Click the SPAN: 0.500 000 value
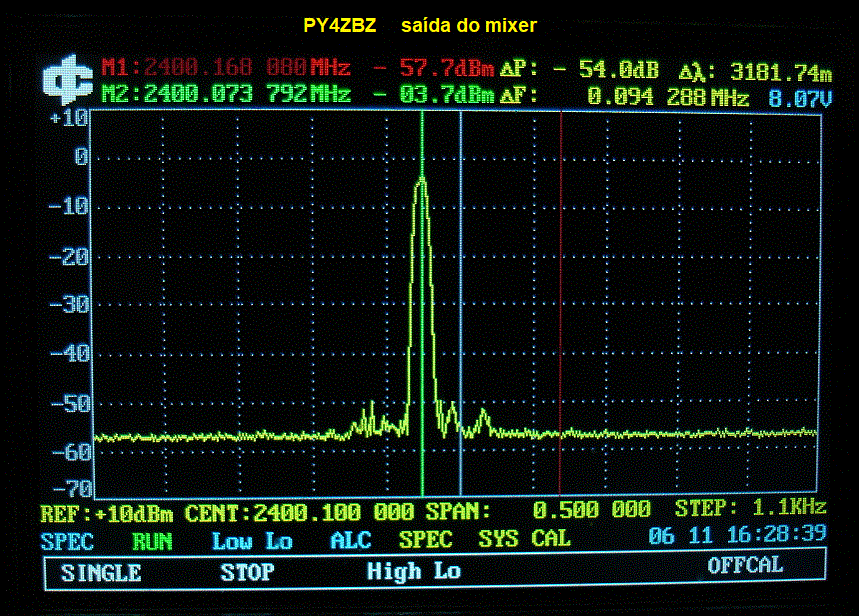The image size is (859, 616). 538,511
